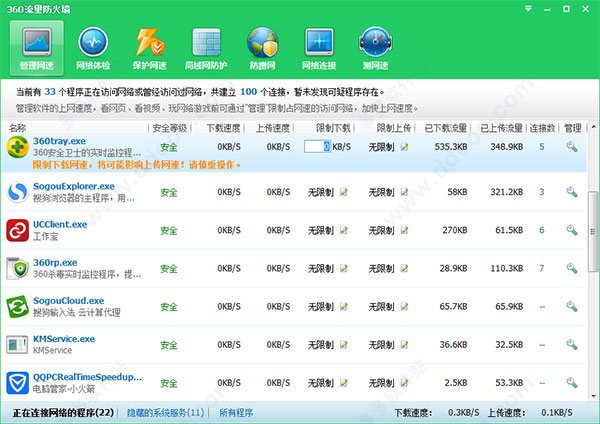The width and height of the screenshot is (600, 424).
Task: Click the SogouCloud.exe program icon
Action: pos(18,307)
